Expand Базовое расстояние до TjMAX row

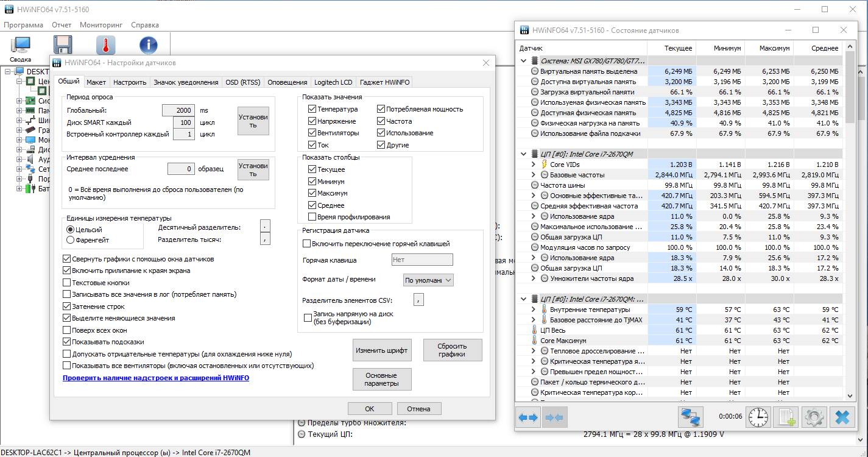(533, 320)
